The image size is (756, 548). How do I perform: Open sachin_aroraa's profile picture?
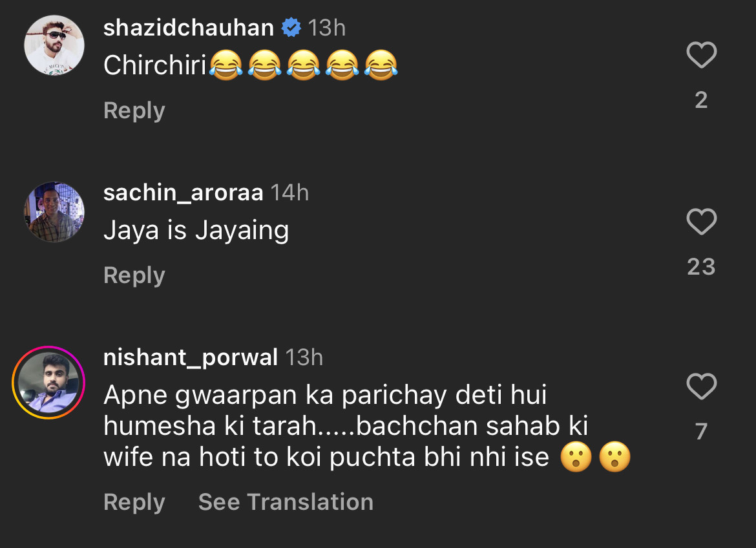point(54,212)
